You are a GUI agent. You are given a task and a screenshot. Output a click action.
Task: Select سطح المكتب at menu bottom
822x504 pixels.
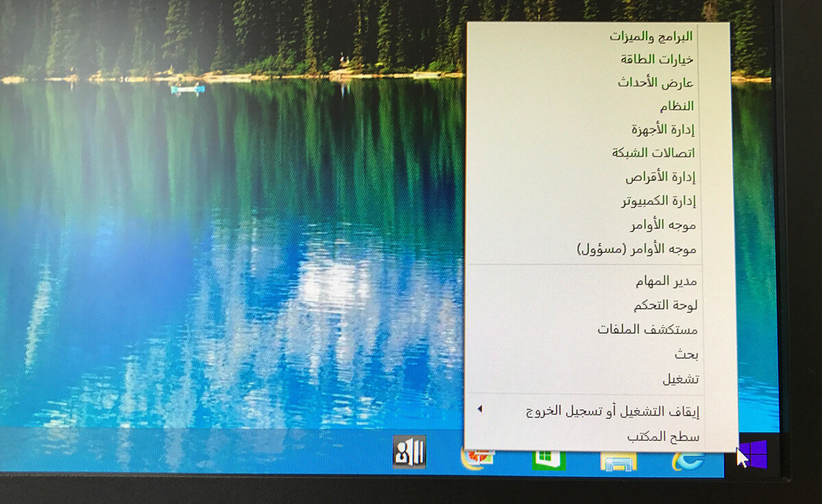point(663,436)
